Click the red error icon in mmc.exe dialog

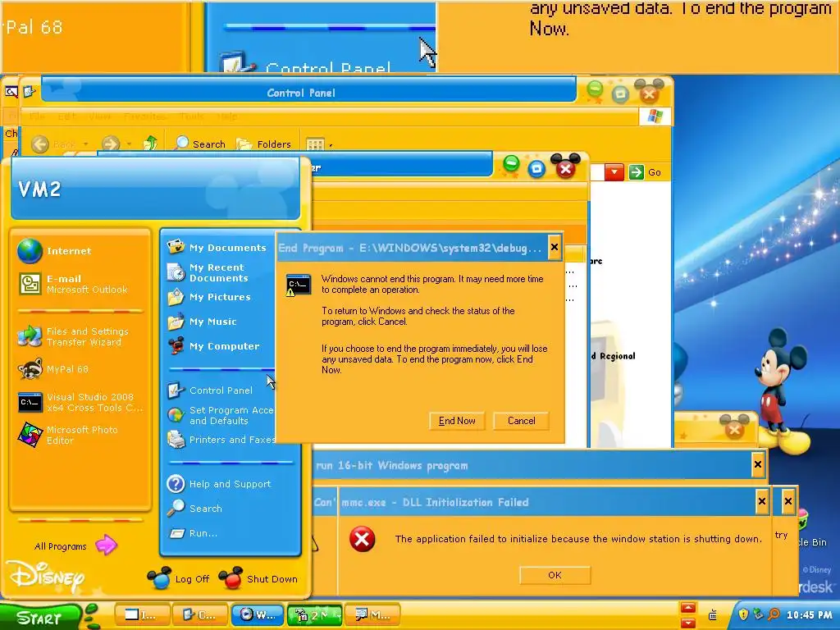coord(362,539)
